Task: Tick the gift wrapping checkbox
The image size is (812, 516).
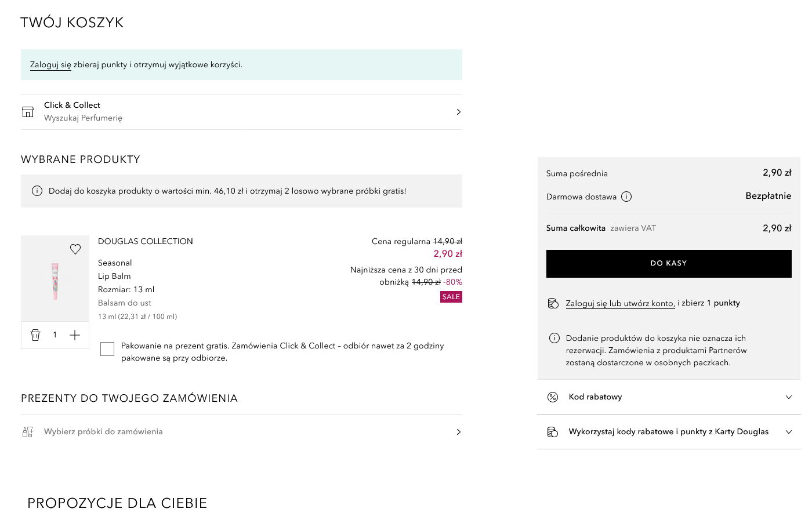Action: [107, 349]
